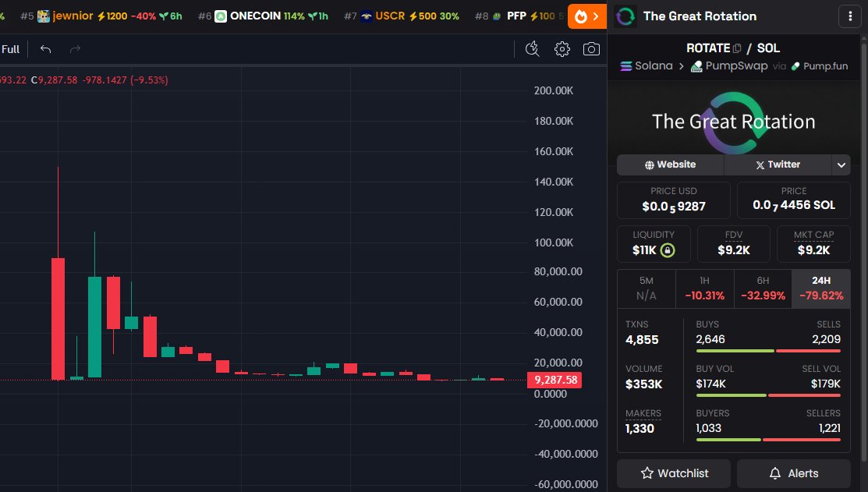
Task: Click the buys versus sells ratio bar
Action: [768, 351]
